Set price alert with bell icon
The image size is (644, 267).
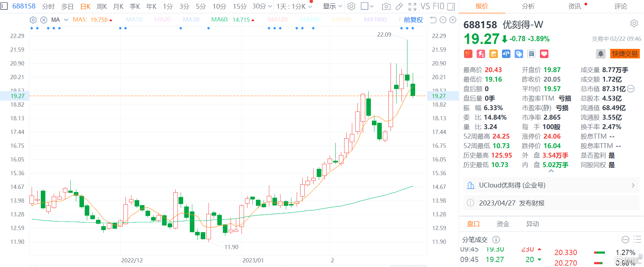[601, 54]
